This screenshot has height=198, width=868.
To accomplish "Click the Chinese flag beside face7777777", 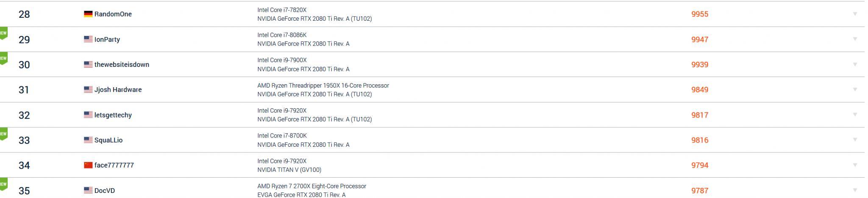I will click(x=88, y=165).
